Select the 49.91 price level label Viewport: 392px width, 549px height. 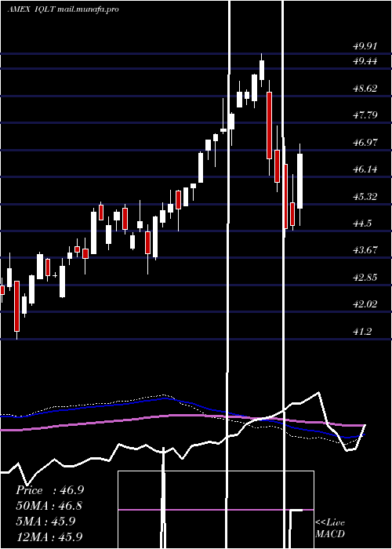365,46
